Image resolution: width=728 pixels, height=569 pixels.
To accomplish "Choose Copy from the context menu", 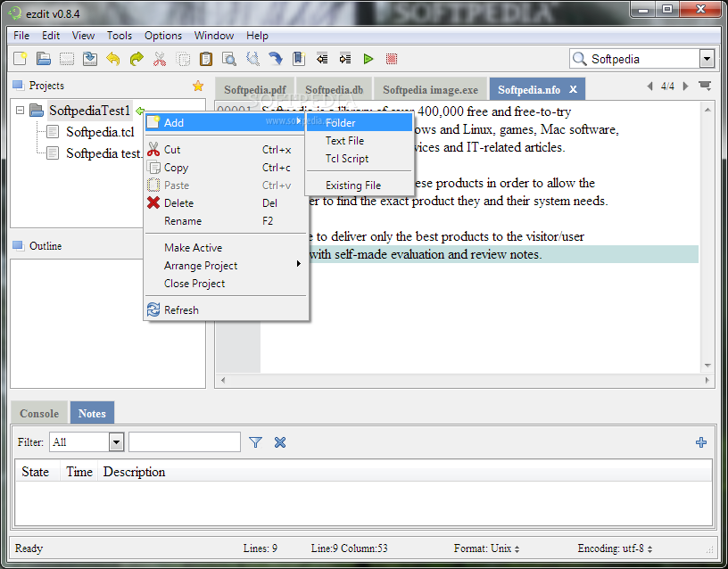I will (x=226, y=168).
